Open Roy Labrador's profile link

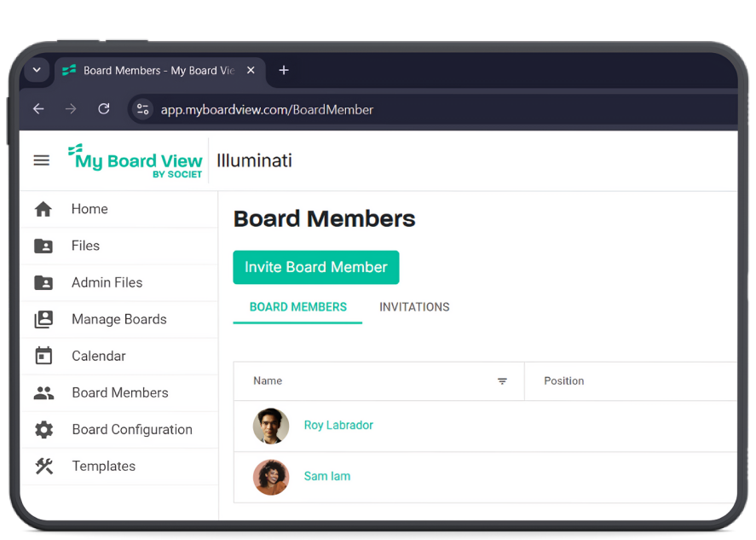(338, 425)
